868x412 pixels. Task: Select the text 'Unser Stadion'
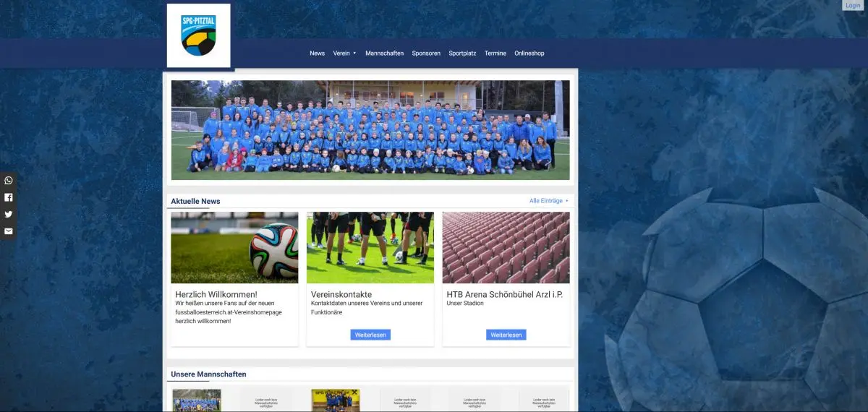pyautogui.click(x=465, y=304)
